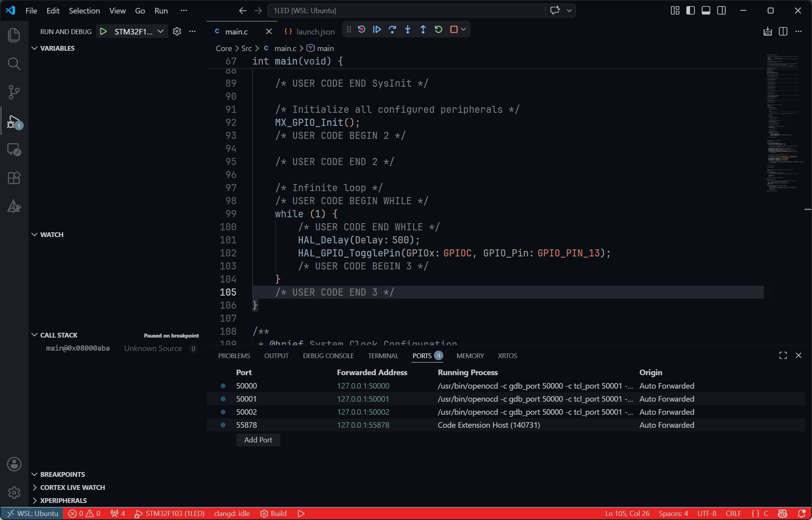The image size is (812, 520).
Task: Open the Go menu
Action: click(x=140, y=11)
